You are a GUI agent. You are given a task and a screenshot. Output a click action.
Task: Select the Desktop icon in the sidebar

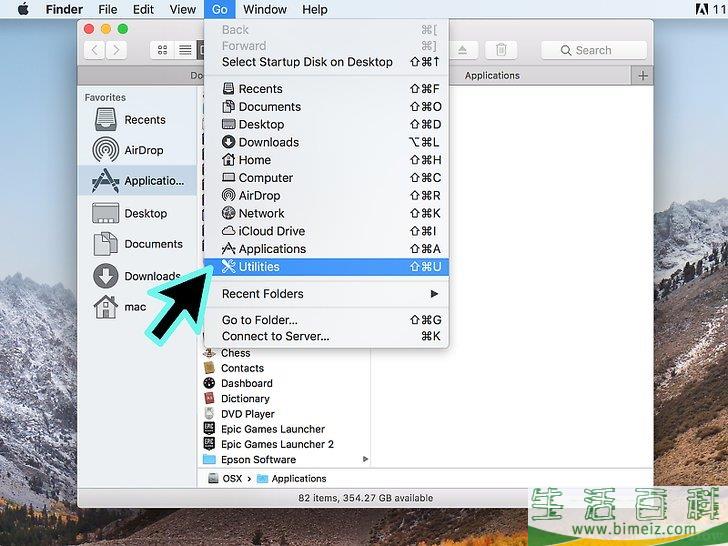pos(105,214)
